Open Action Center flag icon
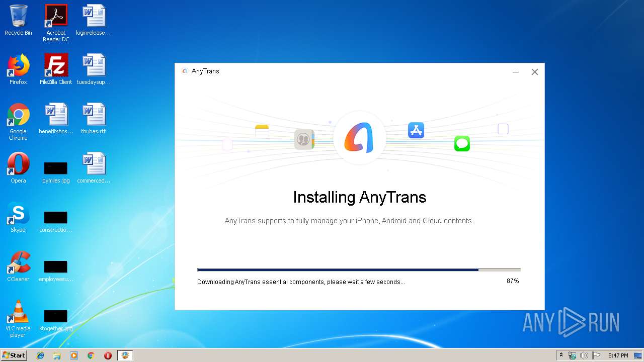This screenshot has width=644, height=362. [x=596, y=355]
